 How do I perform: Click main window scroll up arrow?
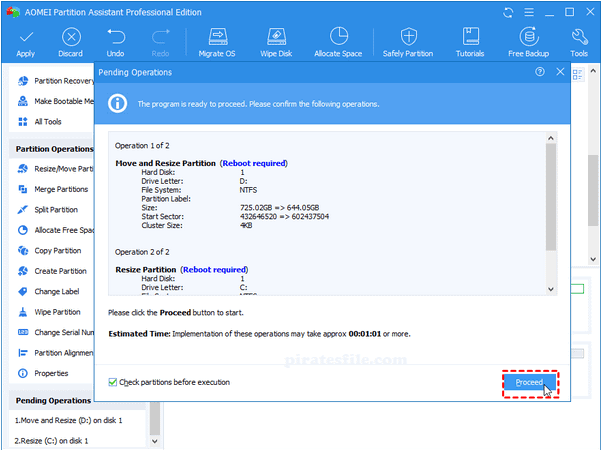[x=593, y=71]
